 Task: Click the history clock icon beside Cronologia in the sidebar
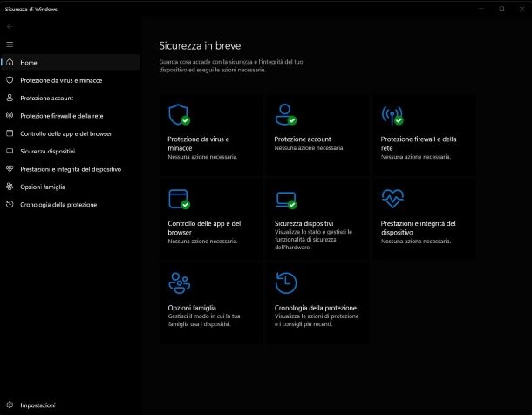click(x=10, y=204)
